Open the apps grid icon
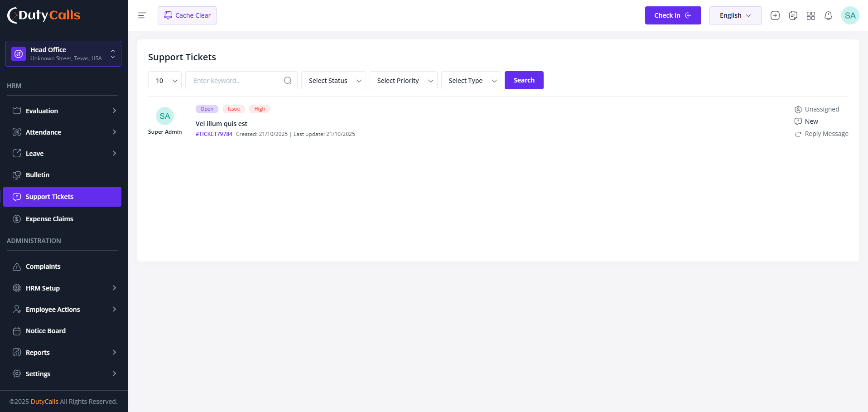 click(811, 15)
